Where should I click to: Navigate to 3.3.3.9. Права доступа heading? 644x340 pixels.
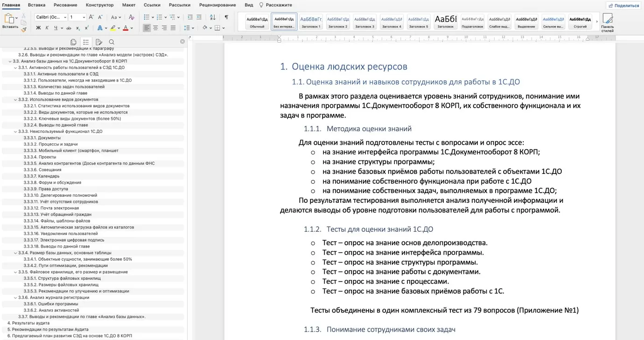pyautogui.click(x=46, y=189)
